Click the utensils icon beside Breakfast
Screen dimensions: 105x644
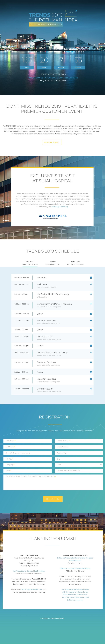pos(91,277)
